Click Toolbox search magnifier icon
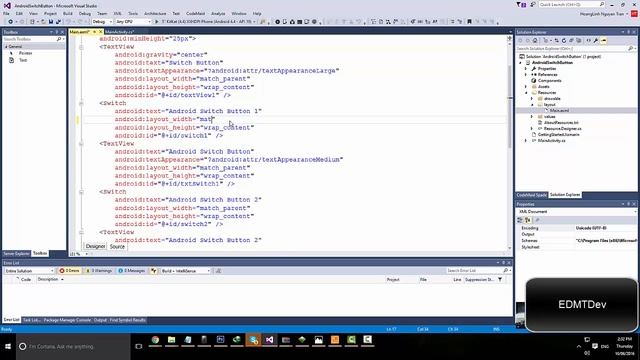Image resolution: width=640 pixels, height=360 pixels. tap(59, 39)
